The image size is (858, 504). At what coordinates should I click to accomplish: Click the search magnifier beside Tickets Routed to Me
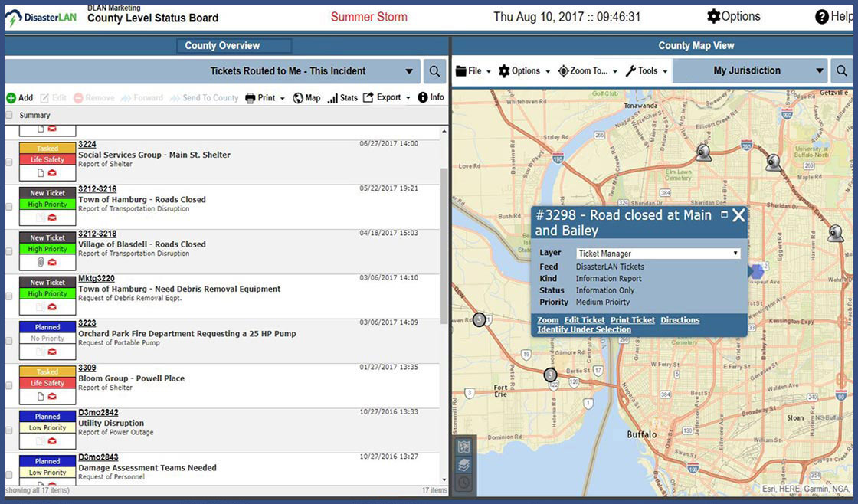point(434,71)
